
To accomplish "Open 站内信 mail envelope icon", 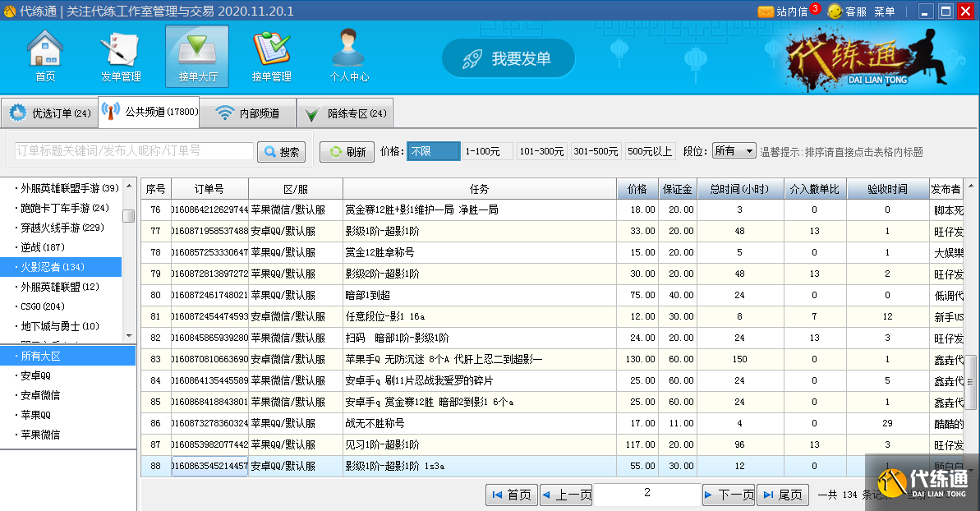I will (x=766, y=12).
